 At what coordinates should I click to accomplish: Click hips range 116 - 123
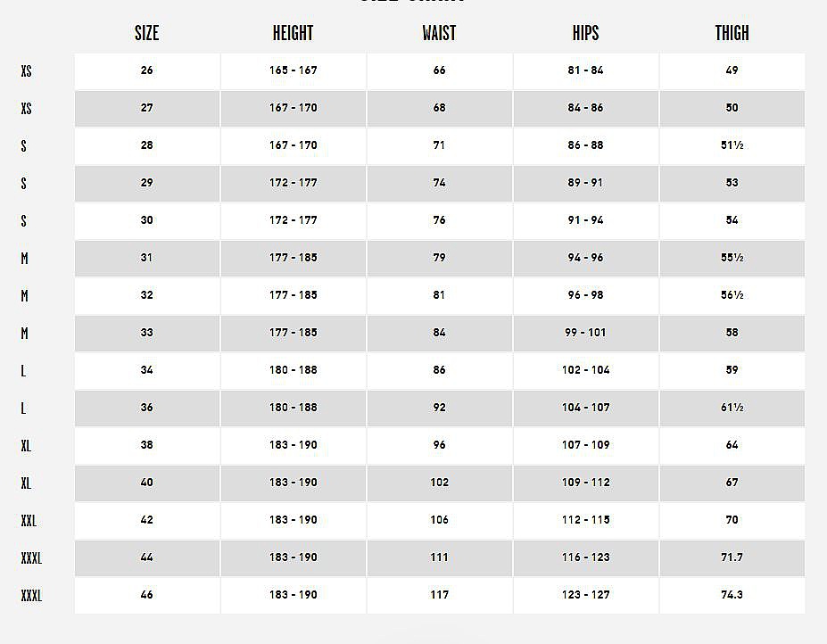tap(585, 558)
